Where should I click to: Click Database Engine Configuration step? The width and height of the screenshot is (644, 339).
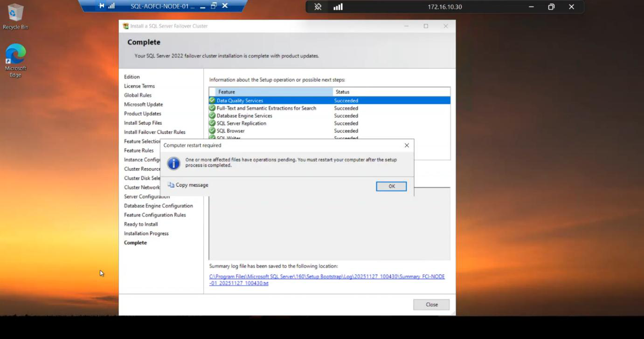(159, 206)
